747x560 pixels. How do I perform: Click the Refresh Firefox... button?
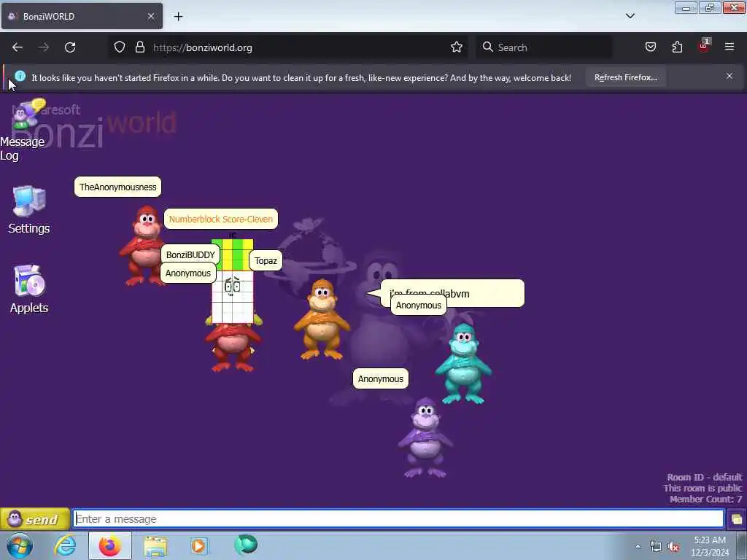(x=625, y=77)
